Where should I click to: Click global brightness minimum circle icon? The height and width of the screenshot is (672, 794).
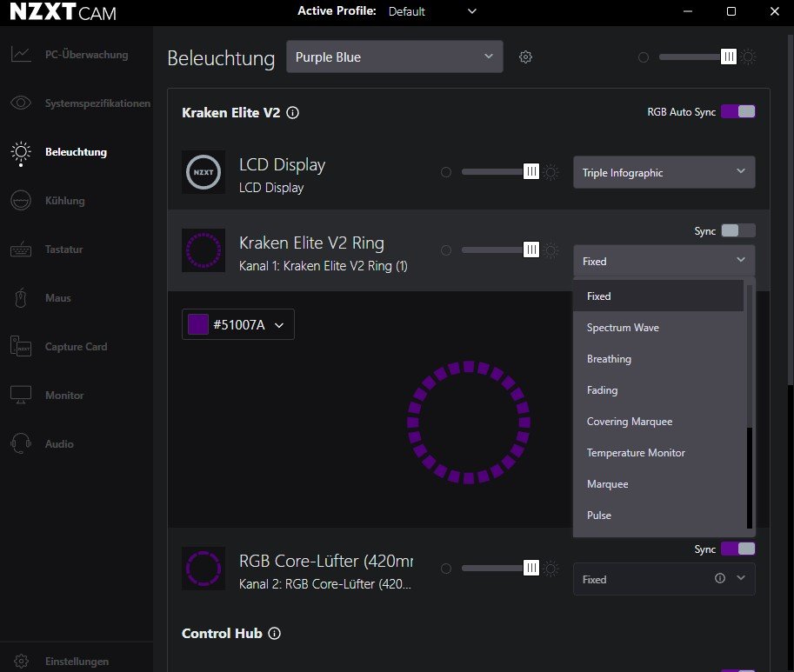643,57
